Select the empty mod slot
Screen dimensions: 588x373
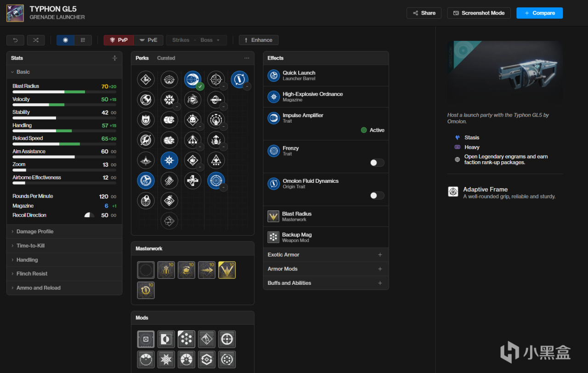coord(146,339)
